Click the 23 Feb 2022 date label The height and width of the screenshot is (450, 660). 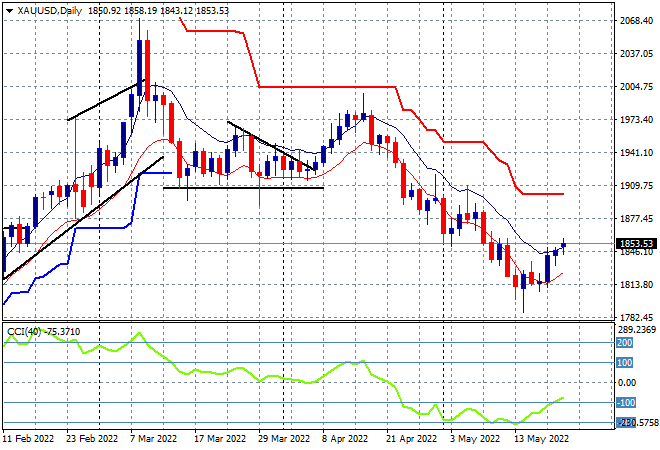tap(92, 439)
